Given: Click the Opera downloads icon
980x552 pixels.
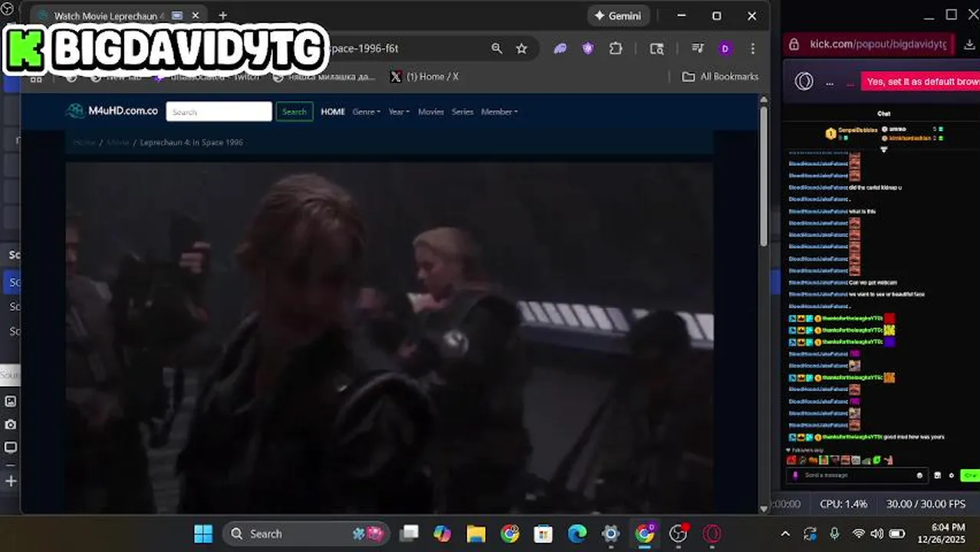Looking at the screenshot, I should click(x=969, y=44).
